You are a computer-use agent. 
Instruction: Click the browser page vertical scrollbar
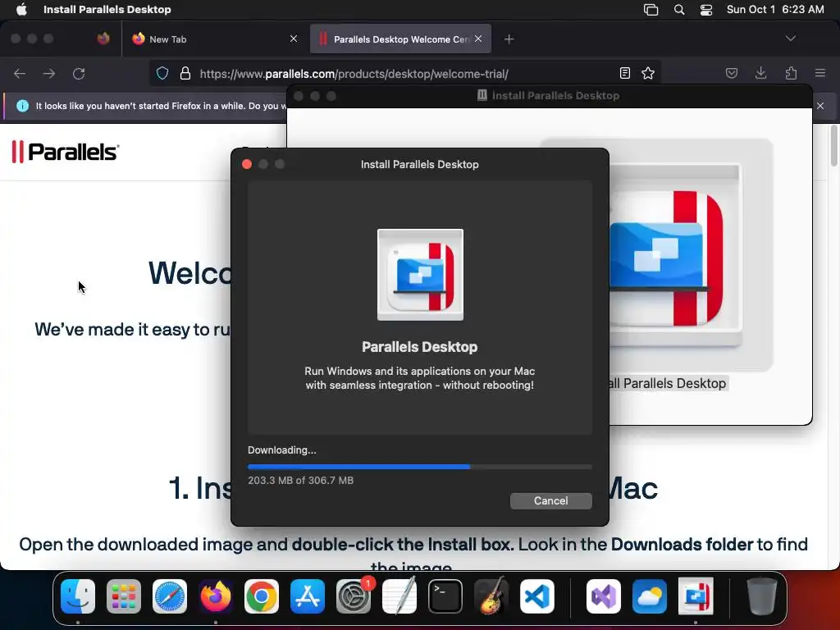click(834, 146)
